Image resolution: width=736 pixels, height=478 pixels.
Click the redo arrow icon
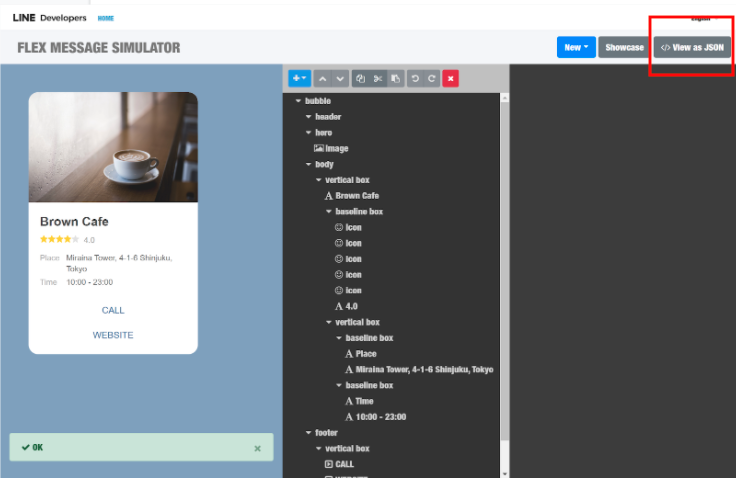432,78
